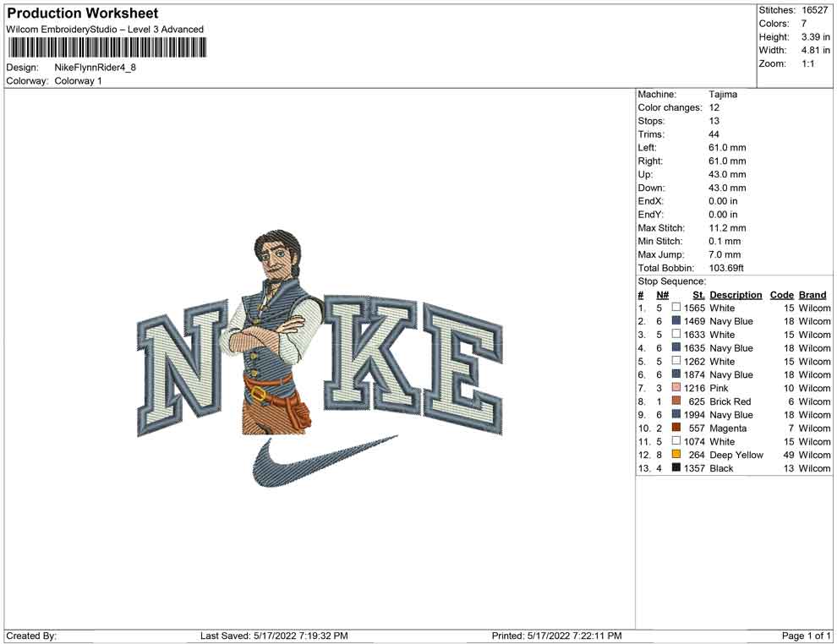Click the Created By label
This screenshot has width=837, height=644.
[x=31, y=636]
